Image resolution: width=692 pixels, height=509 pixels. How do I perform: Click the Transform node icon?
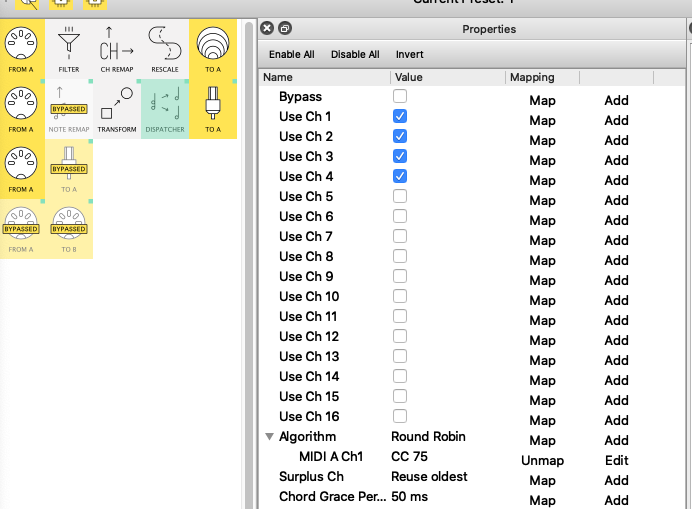point(117,108)
